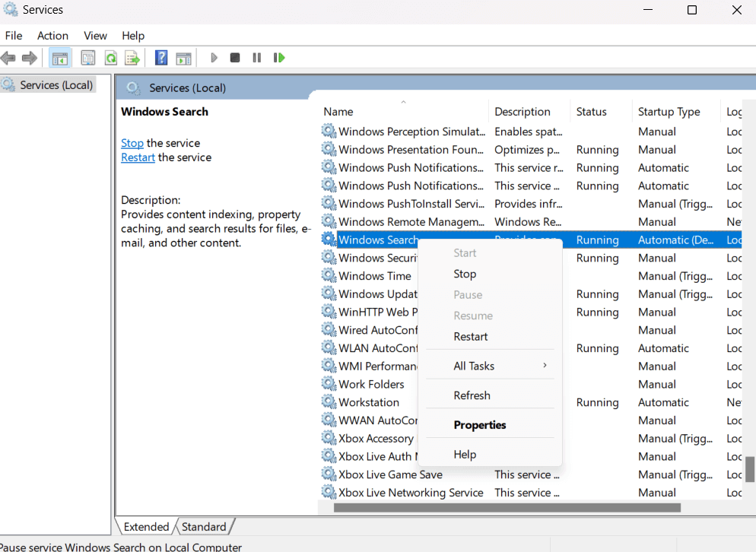This screenshot has height=552, width=756.
Task: Select Xbox Live Networking Service row
Action: coord(411,492)
